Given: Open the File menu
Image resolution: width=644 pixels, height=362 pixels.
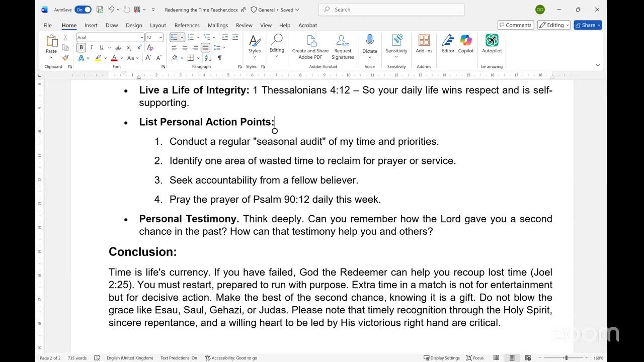Looking at the screenshot, I should [x=47, y=25].
